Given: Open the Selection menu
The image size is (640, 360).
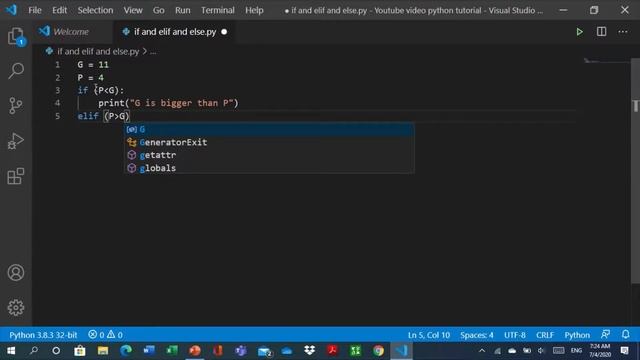Looking at the screenshot, I should tap(95, 10).
